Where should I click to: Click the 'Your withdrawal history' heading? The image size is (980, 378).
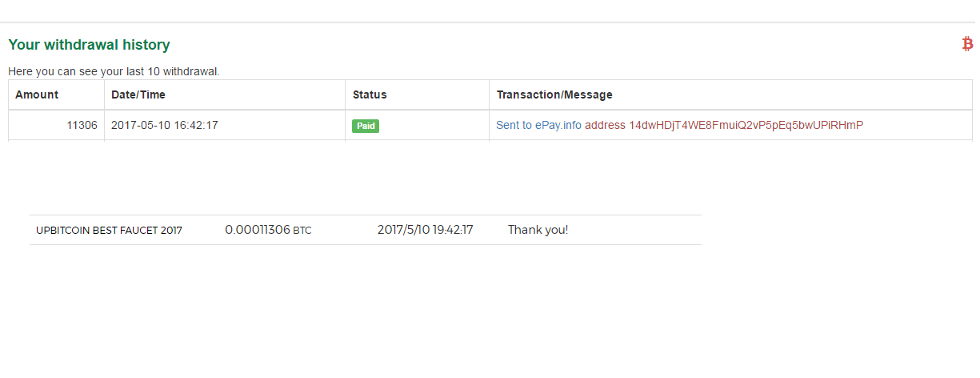click(x=89, y=45)
